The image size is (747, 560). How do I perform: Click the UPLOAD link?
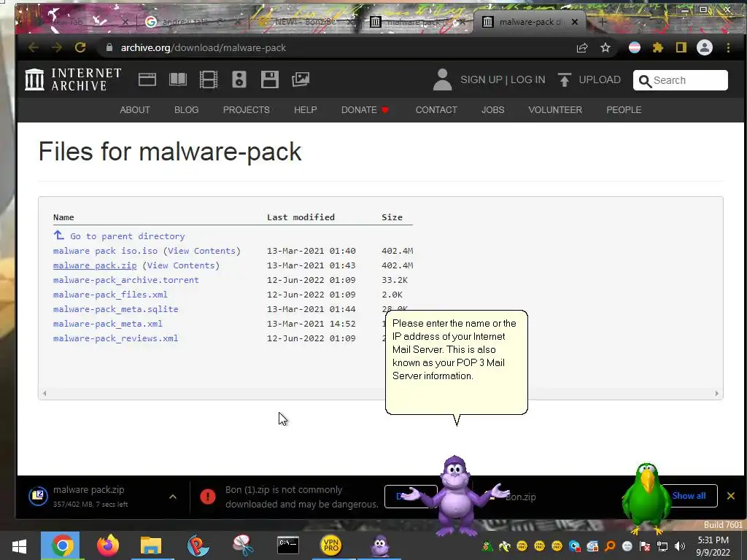600,79
